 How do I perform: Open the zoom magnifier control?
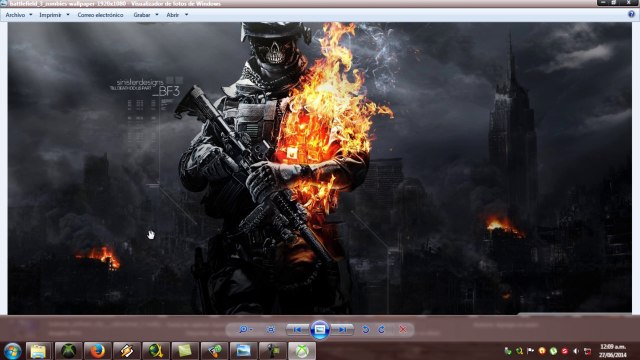[245, 329]
